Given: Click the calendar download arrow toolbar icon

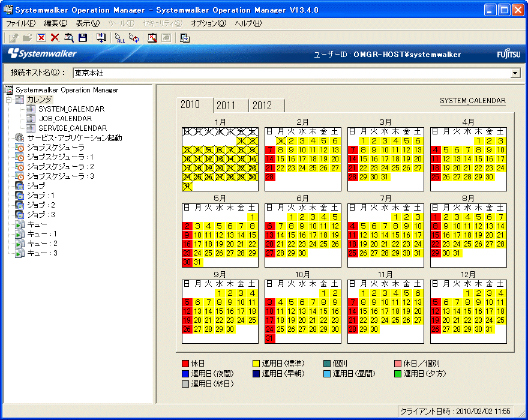Looking at the screenshot, I should (x=101, y=38).
